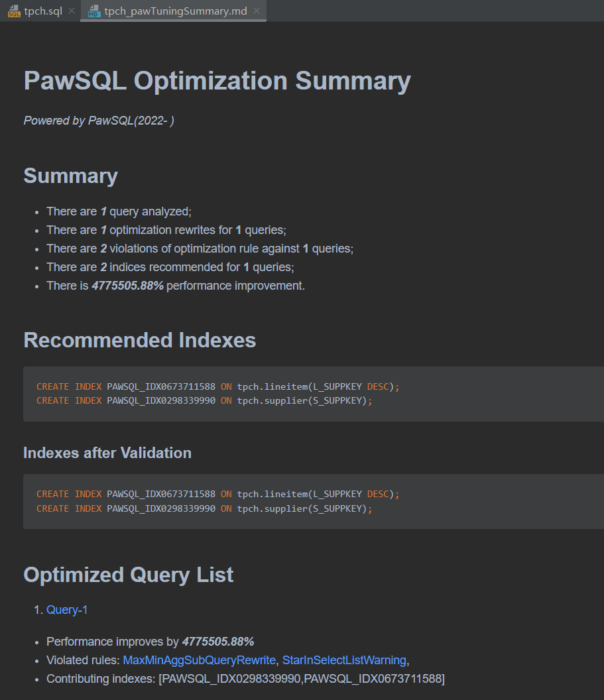Switch to the tpch.sql tab
Image resolution: width=604 pixels, height=700 pixels.
pos(42,11)
